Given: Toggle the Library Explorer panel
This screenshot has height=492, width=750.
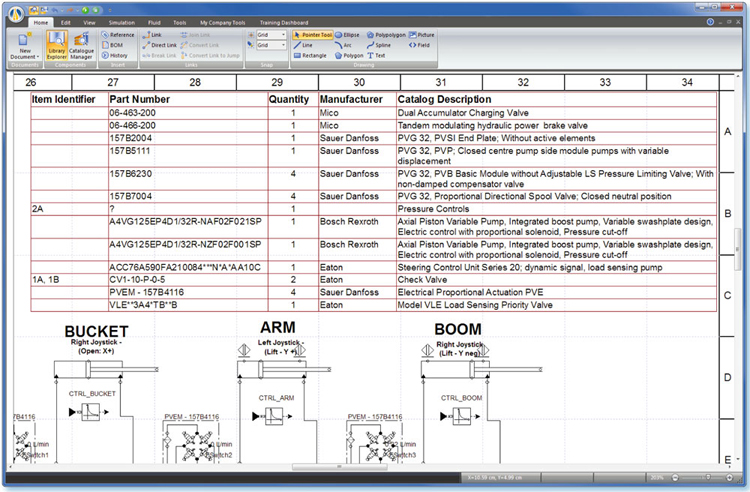Looking at the screenshot, I should [x=56, y=45].
